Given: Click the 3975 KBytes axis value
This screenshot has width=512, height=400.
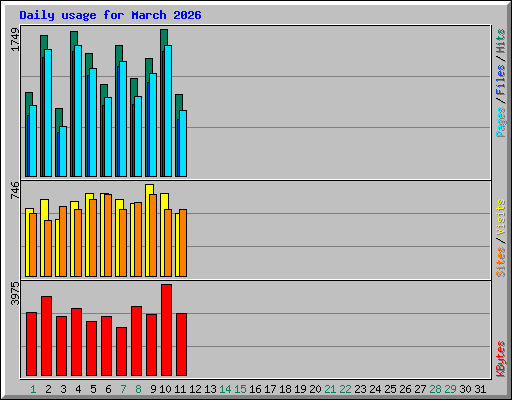Looking at the screenshot, I should tap(15, 294).
